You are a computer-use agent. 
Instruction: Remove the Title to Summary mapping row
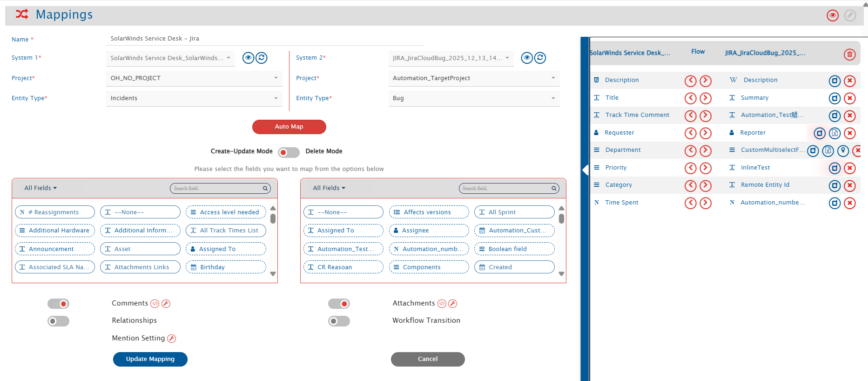click(849, 98)
